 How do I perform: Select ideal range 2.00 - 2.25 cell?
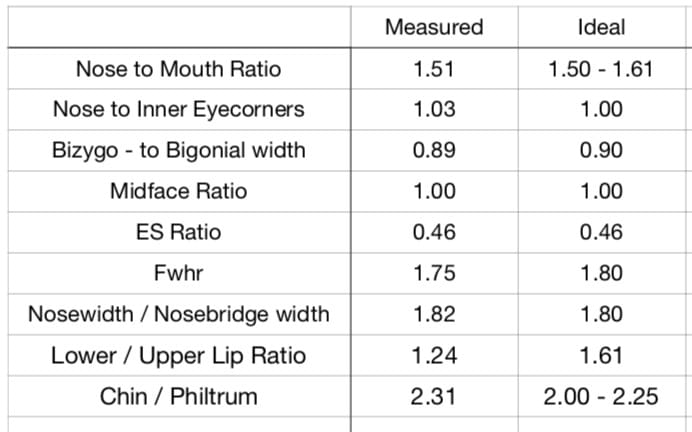click(x=602, y=396)
